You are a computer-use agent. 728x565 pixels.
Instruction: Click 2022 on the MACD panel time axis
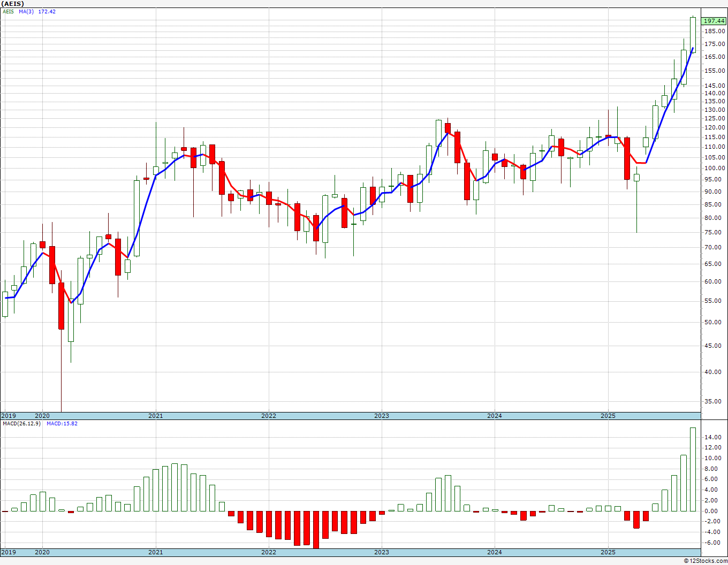click(x=269, y=552)
